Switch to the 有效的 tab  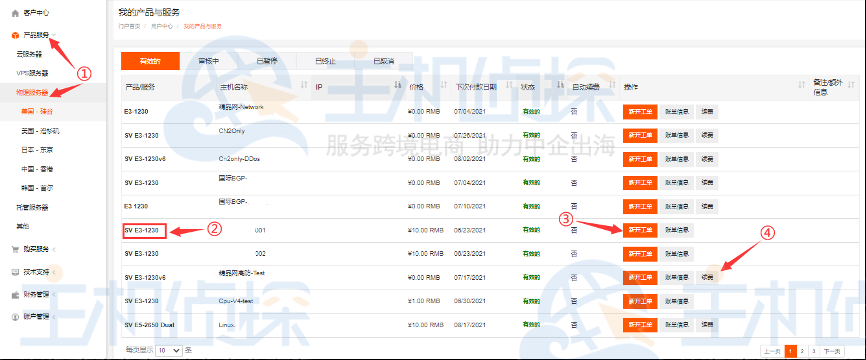click(150, 61)
